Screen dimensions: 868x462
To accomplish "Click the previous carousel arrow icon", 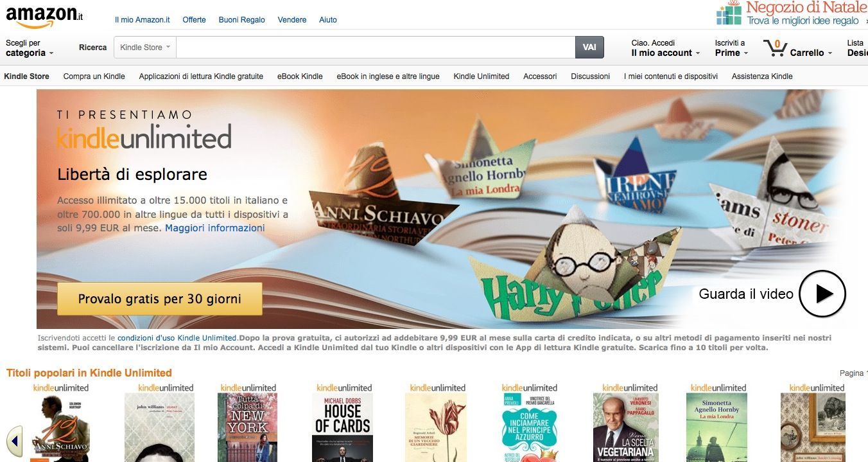I will coord(14,440).
